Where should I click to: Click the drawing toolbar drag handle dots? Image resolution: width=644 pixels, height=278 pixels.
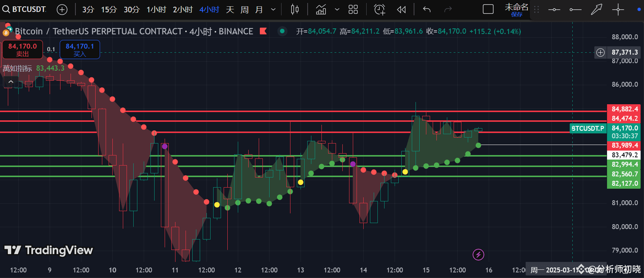click(x=536, y=10)
